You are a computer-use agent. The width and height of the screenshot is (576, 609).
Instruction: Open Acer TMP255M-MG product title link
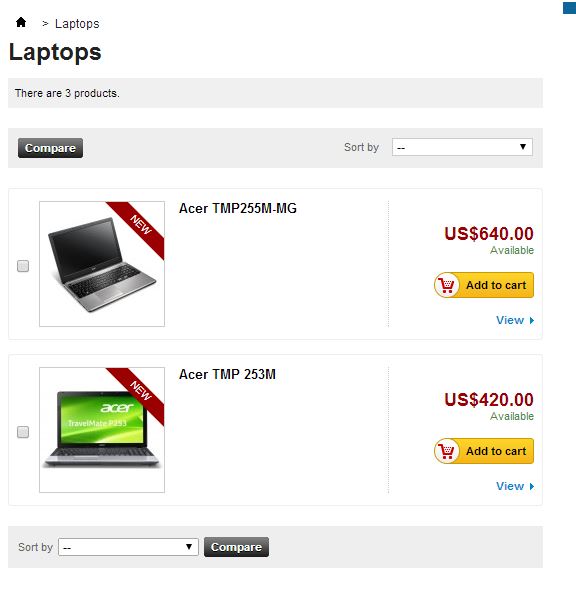click(x=238, y=209)
